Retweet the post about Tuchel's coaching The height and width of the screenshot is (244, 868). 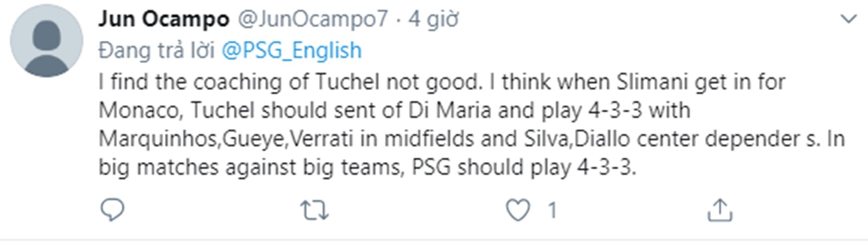click(x=314, y=210)
